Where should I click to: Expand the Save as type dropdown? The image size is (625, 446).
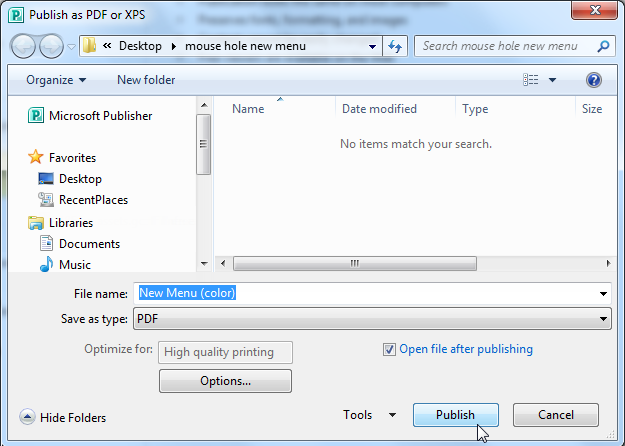coord(604,318)
